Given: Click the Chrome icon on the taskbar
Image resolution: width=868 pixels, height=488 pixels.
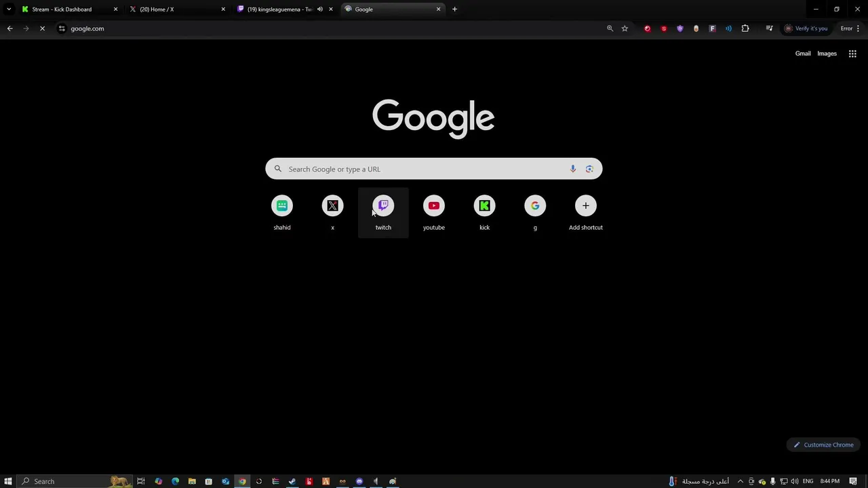Looking at the screenshot, I should point(242,481).
